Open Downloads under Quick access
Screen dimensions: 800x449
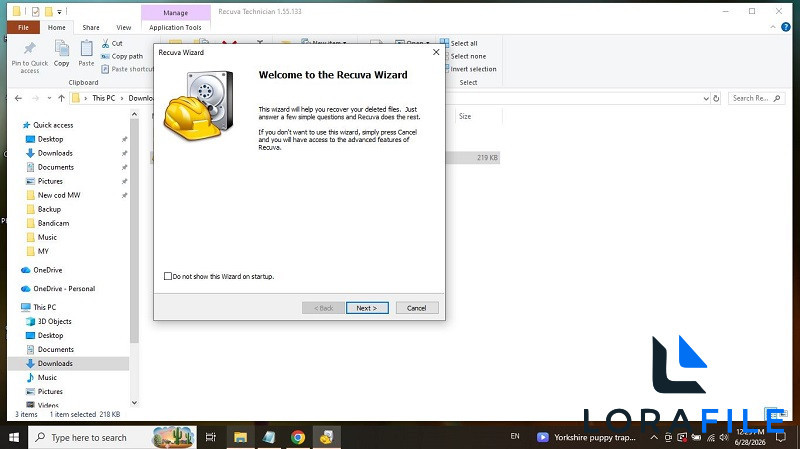pos(55,153)
